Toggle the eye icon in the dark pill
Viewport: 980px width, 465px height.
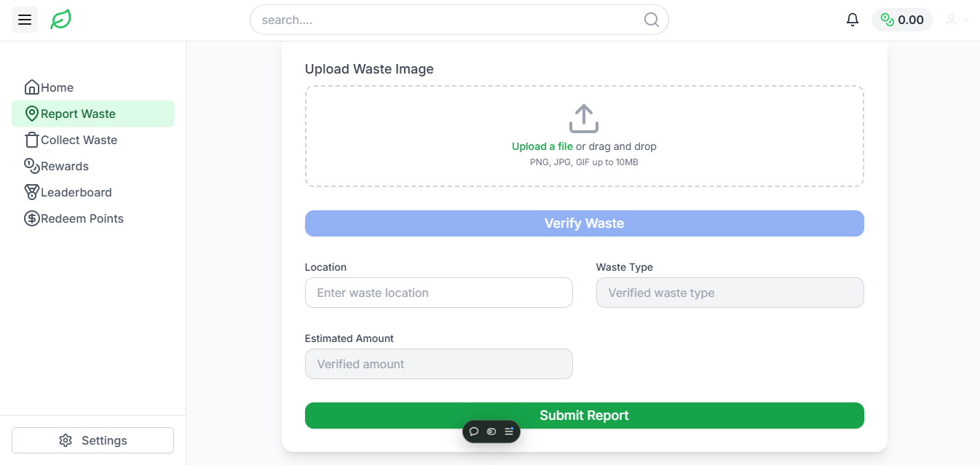491,432
